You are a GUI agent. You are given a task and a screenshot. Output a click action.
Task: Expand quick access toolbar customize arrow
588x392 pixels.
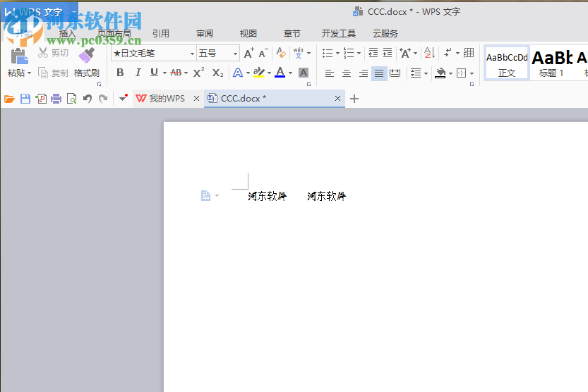tap(124, 99)
